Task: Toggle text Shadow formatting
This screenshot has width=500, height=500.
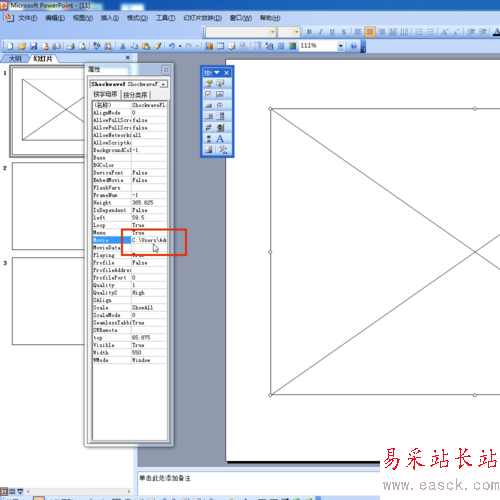Action: pyautogui.click(x=344, y=32)
